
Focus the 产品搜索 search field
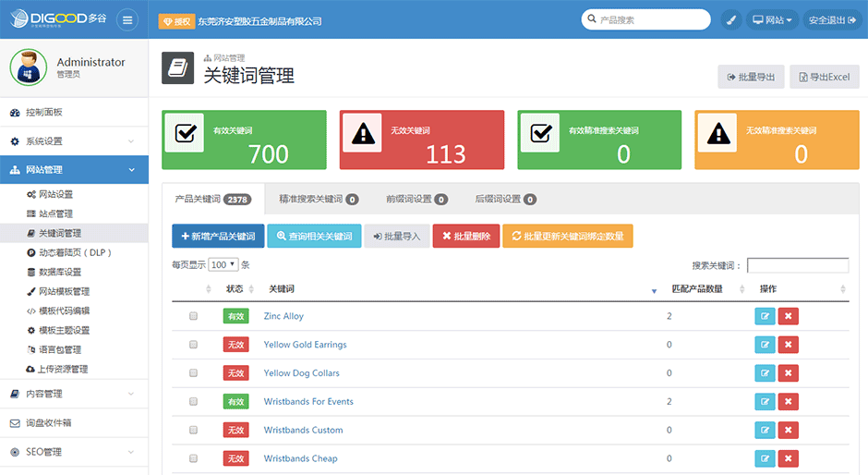(x=646, y=19)
